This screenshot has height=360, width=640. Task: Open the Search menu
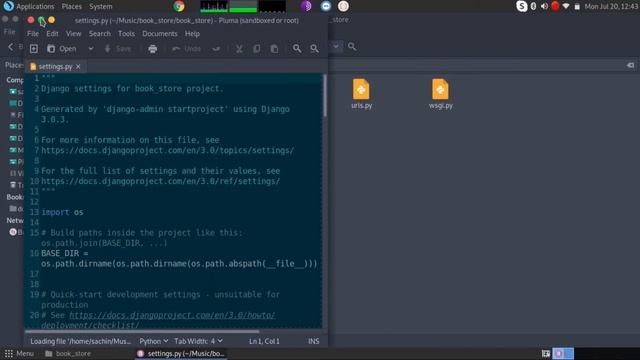[x=100, y=33]
